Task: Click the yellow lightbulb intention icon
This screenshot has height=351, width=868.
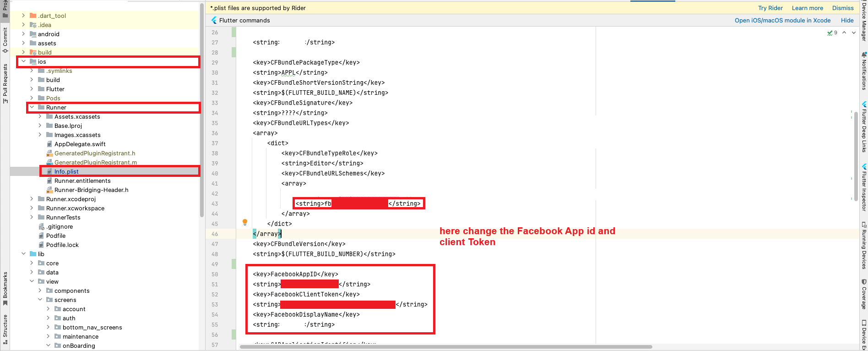Action: click(x=245, y=222)
